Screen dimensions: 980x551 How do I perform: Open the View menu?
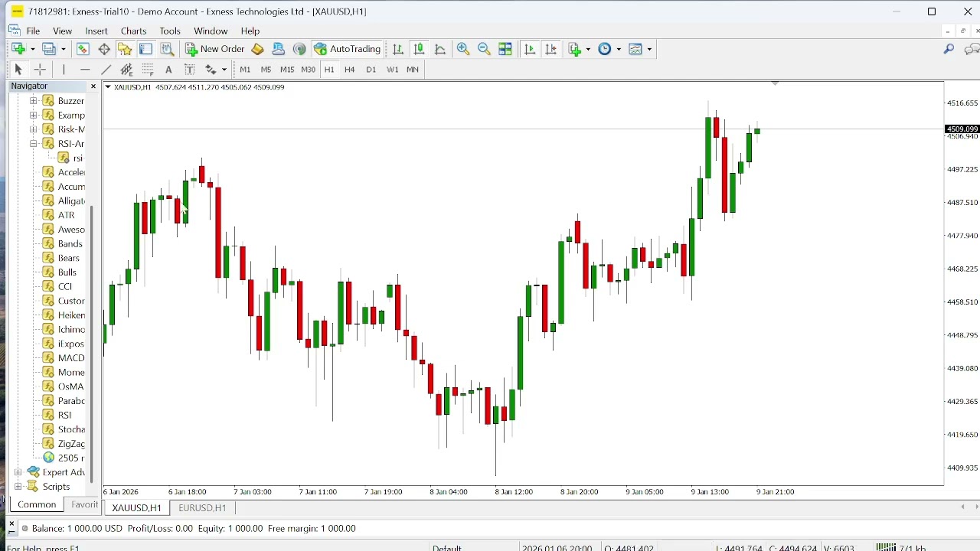pos(62,31)
